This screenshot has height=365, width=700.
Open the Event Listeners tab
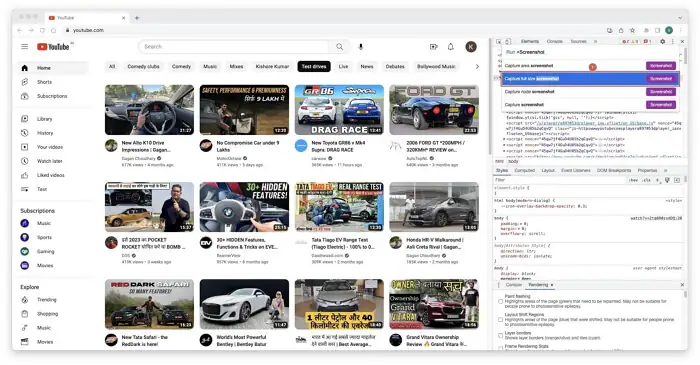(x=575, y=170)
